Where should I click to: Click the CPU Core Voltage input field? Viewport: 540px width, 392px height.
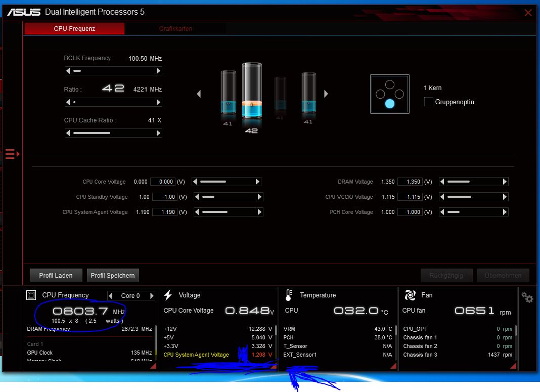[163, 182]
